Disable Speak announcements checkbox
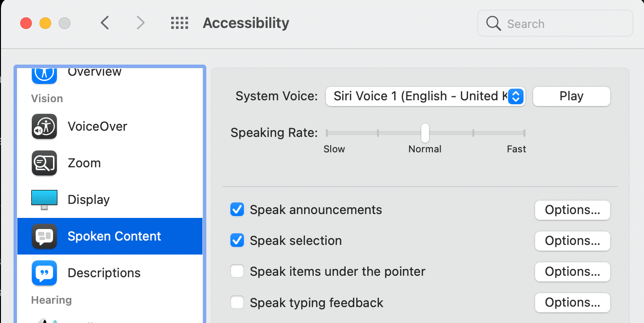The image size is (644, 323). click(237, 210)
